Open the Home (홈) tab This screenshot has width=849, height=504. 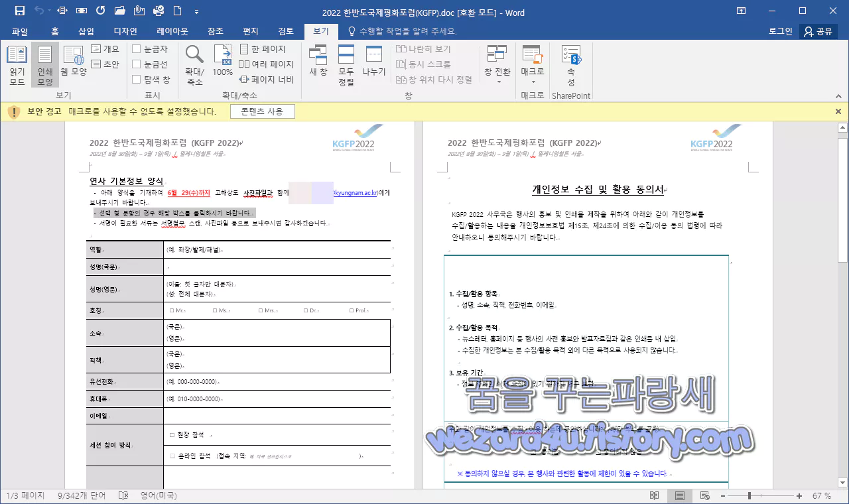pos(55,31)
